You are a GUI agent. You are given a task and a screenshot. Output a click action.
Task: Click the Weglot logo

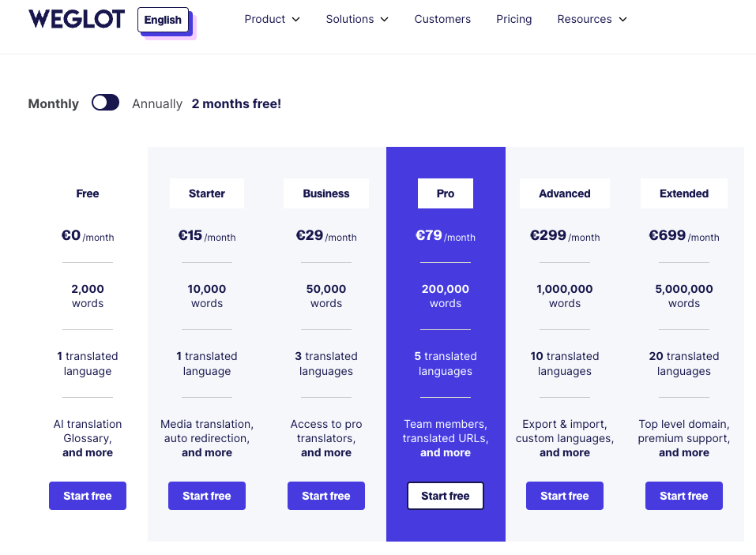tap(76, 19)
